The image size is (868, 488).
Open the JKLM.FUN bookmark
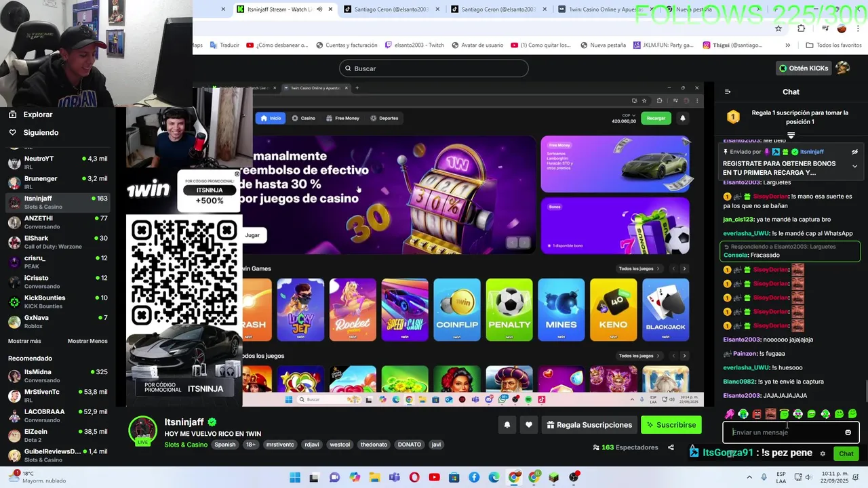pyautogui.click(x=663, y=45)
